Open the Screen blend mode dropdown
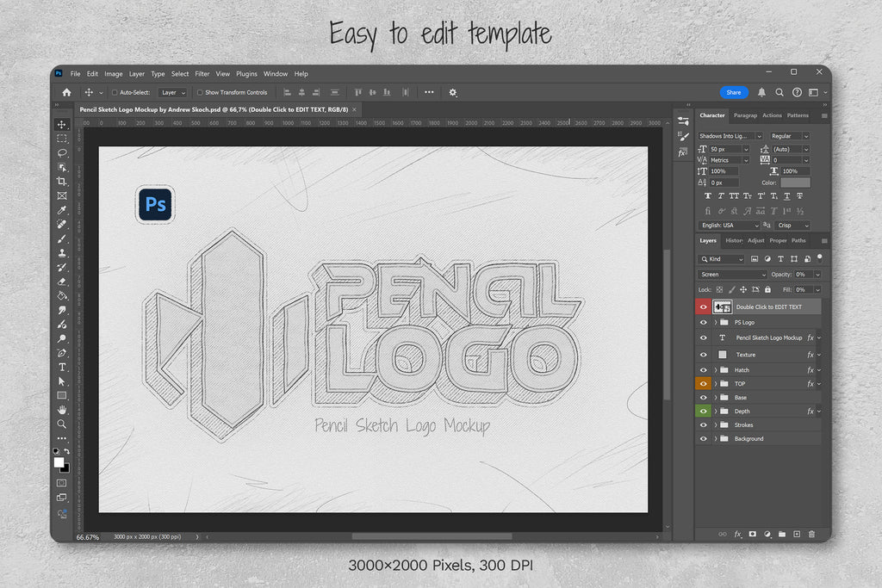882x588 pixels. [x=732, y=275]
